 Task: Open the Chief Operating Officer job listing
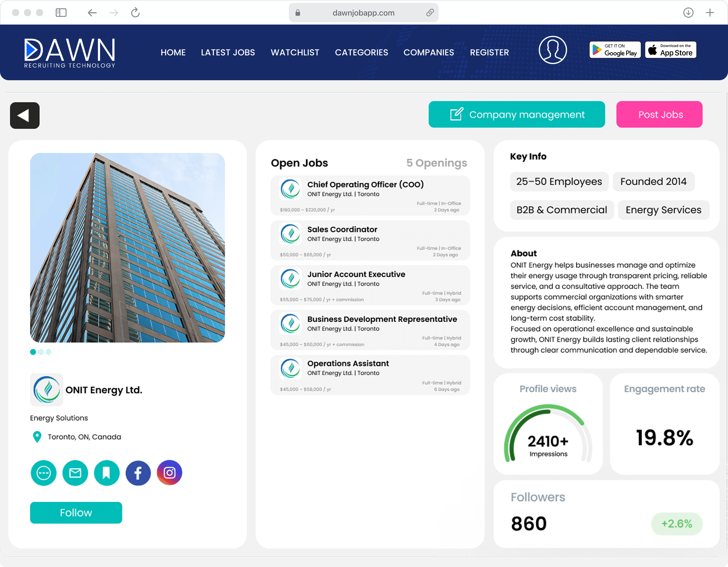point(370,195)
